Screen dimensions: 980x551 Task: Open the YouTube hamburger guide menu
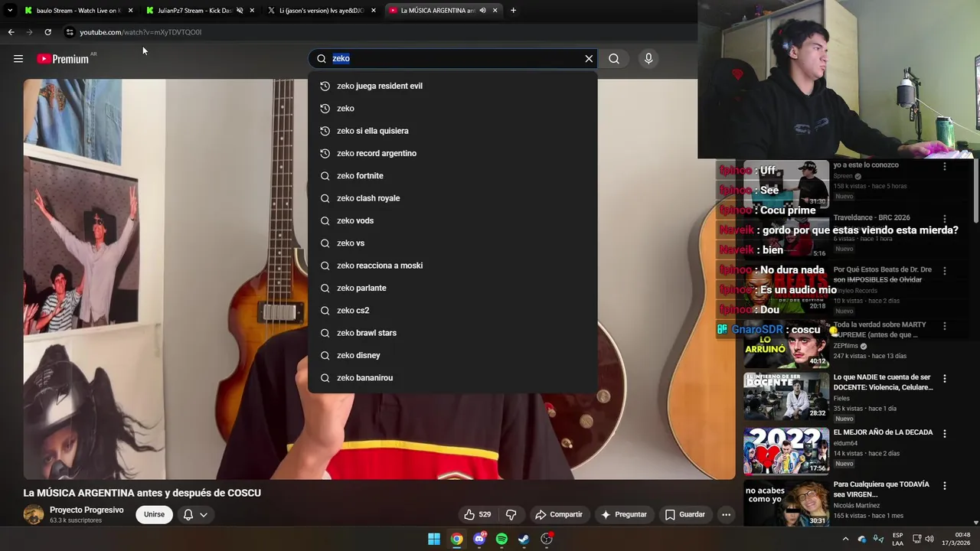coord(18,59)
